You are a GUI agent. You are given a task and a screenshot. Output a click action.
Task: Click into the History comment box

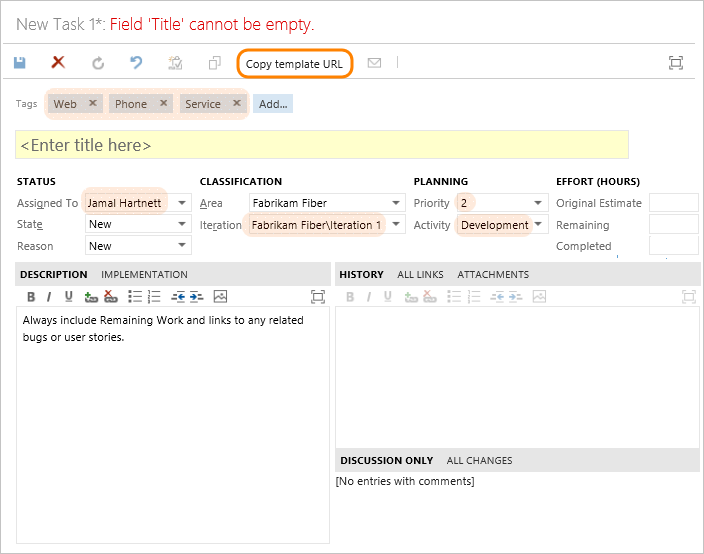tap(517, 377)
